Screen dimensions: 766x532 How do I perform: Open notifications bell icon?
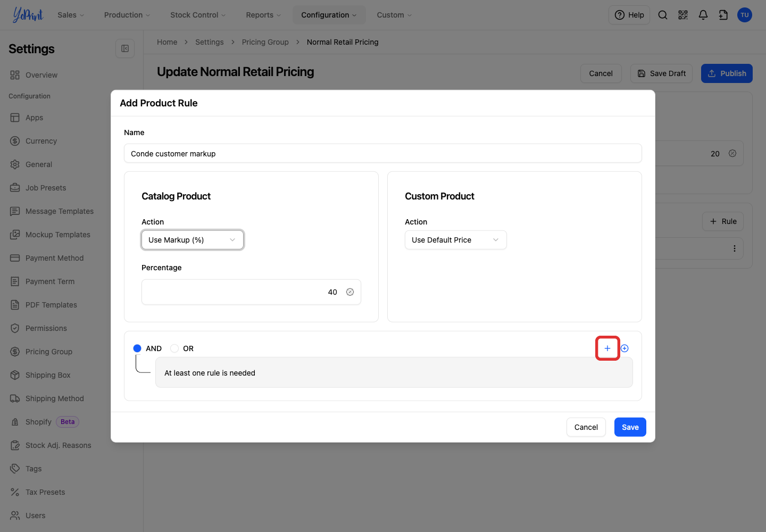[703, 15]
